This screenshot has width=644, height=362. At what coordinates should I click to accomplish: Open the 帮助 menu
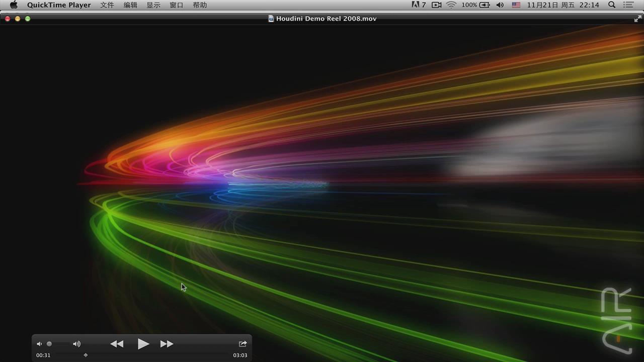[x=200, y=5]
